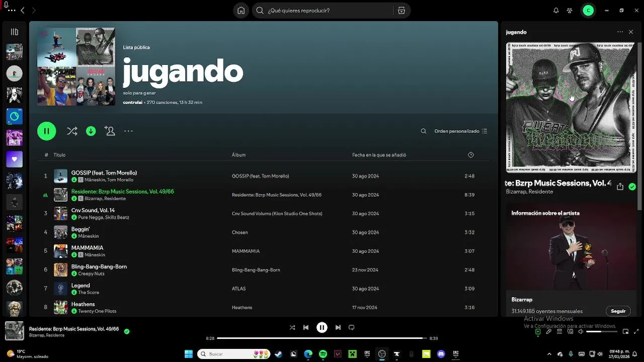Go back with the left arrow

[x=22, y=10]
